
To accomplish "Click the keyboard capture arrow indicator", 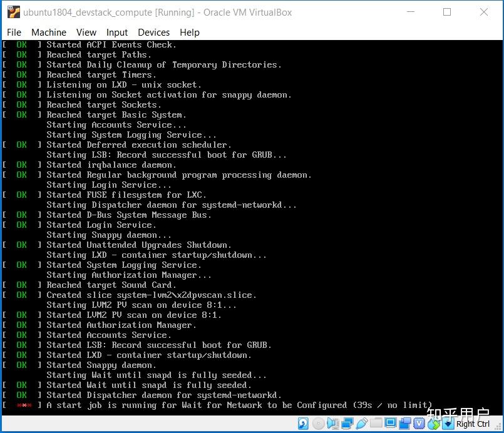I will (x=448, y=424).
